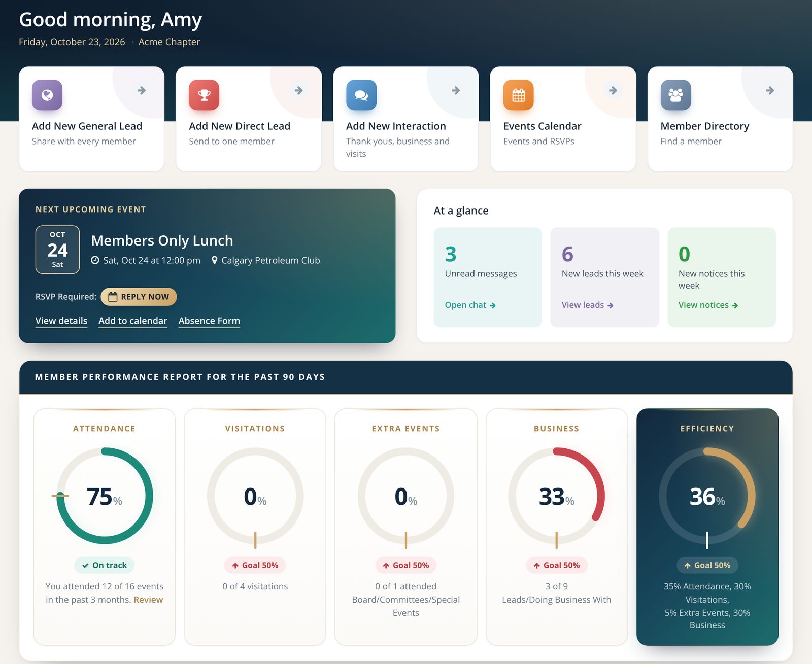Open chat from the unread messages tile
Viewport: 812px width, 664px height.
pyautogui.click(x=470, y=305)
